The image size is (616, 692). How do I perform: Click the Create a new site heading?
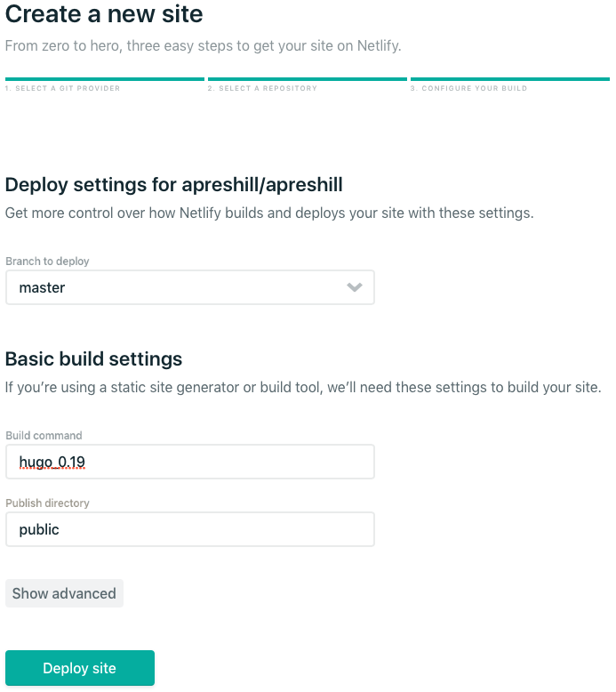[x=104, y=15]
